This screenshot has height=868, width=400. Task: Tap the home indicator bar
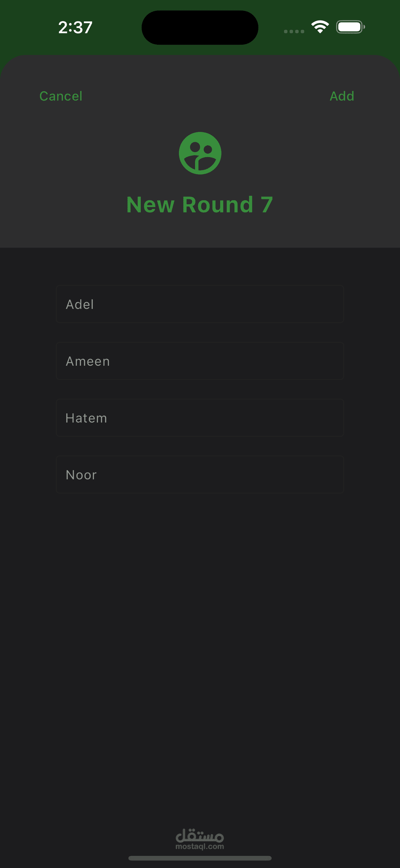200,858
